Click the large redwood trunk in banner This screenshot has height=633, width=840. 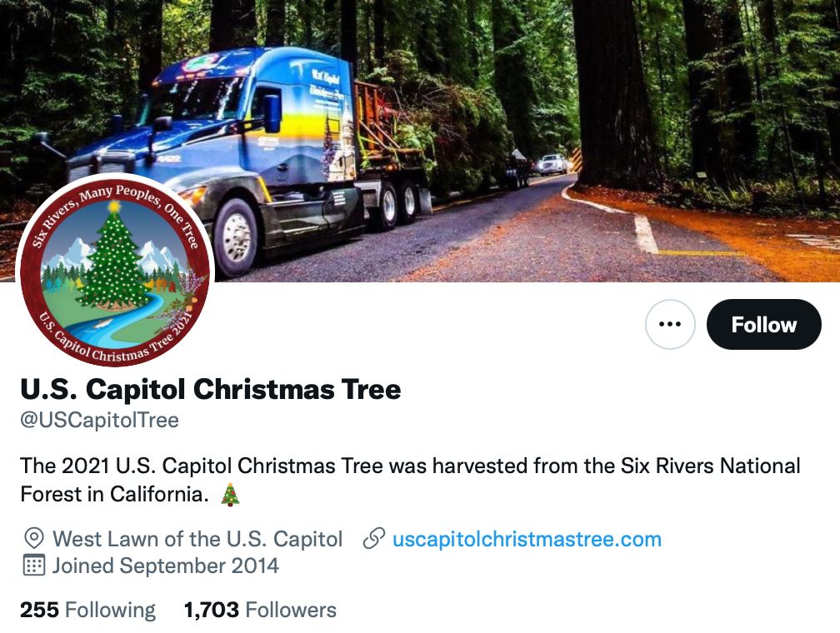click(x=618, y=92)
